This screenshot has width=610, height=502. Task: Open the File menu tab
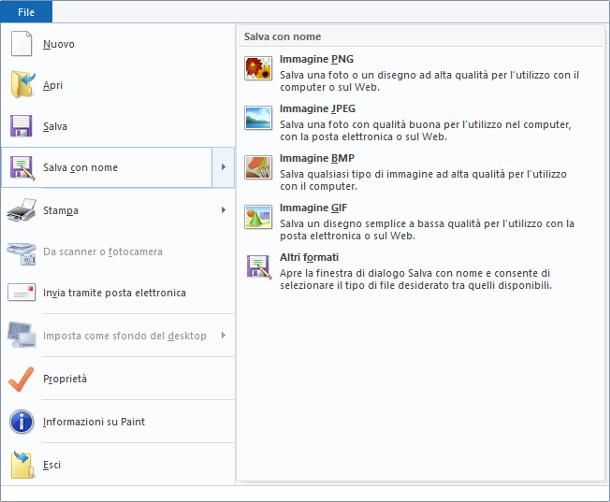coord(26,12)
